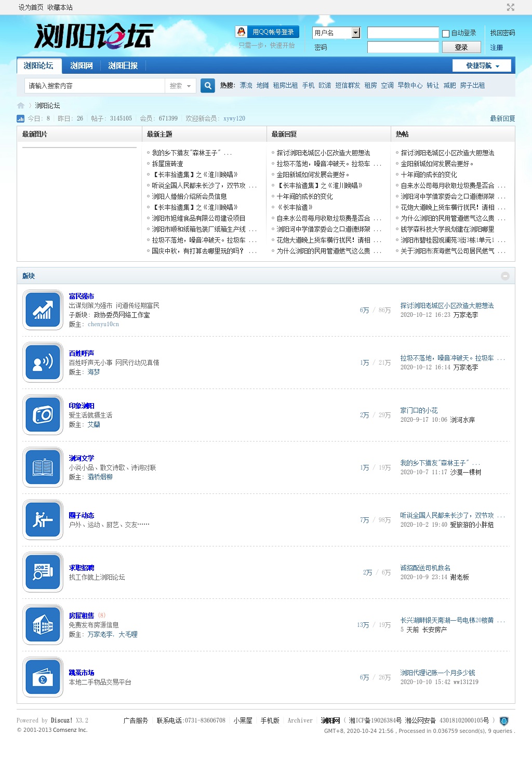The width and height of the screenshot is (532, 762).
Task: Enable the 自动登录 checkbox
Action: (x=446, y=33)
